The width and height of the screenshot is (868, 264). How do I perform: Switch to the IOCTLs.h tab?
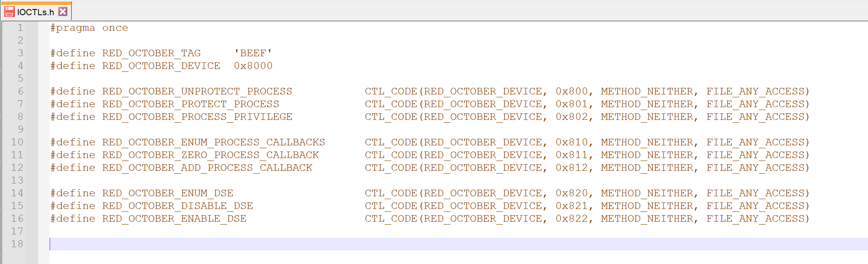[36, 11]
